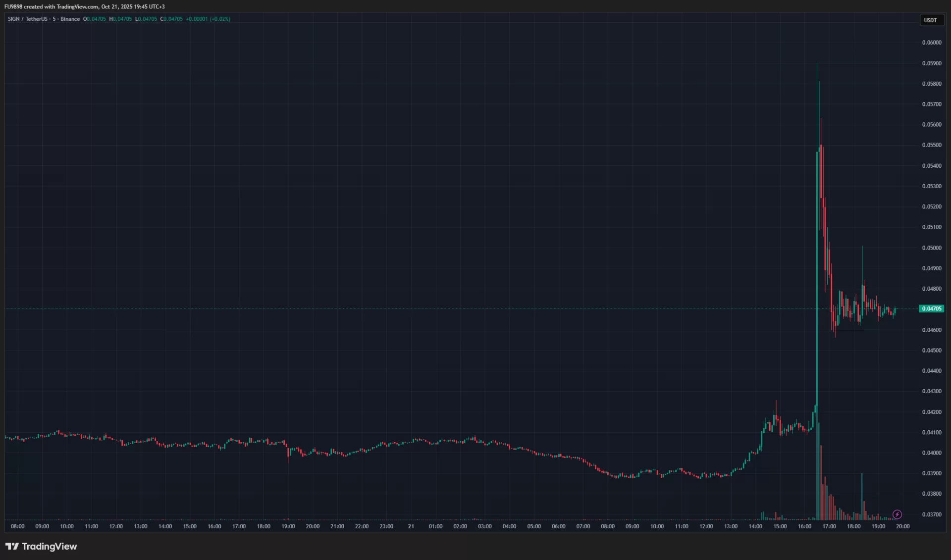Click the 0.05000 price axis label

pyautogui.click(x=931, y=248)
